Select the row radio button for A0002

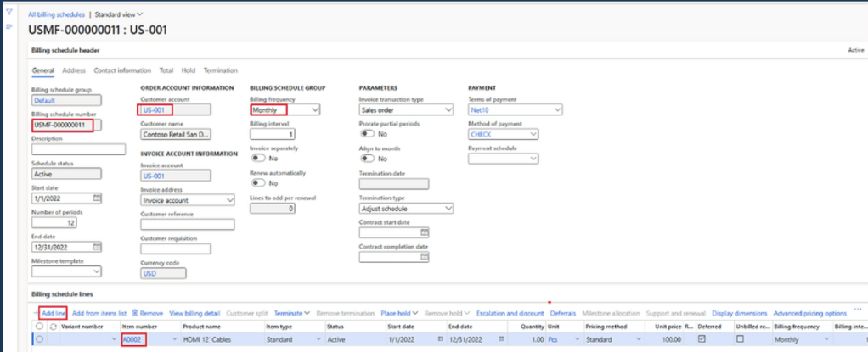coord(39,339)
